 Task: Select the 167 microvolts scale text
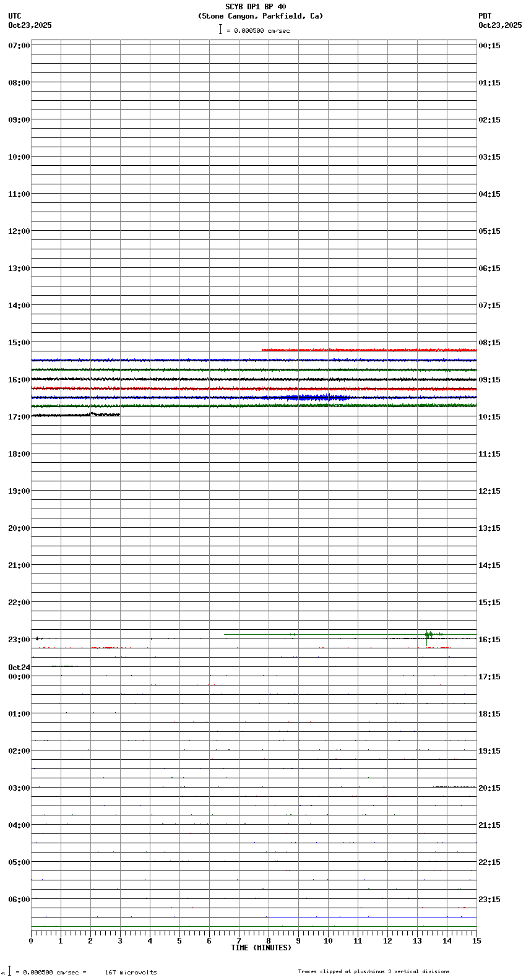tap(131, 972)
